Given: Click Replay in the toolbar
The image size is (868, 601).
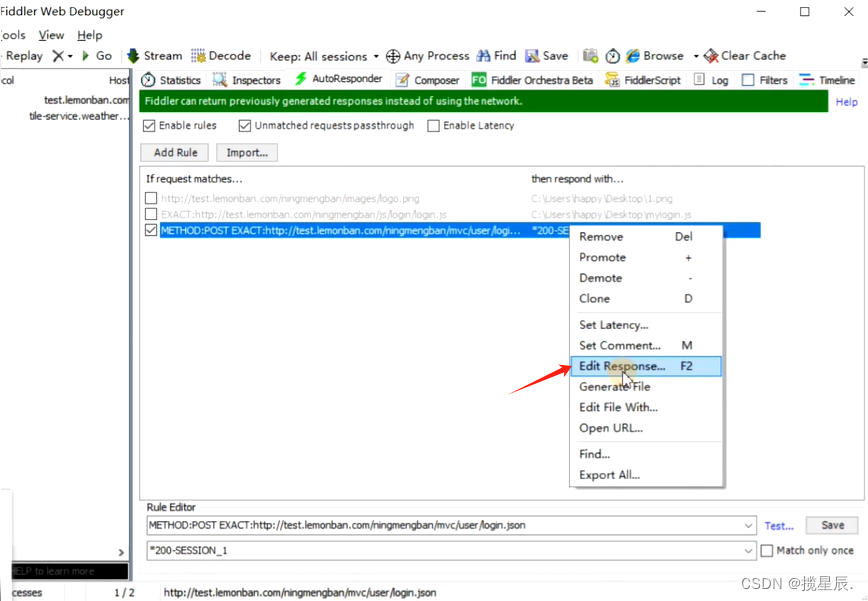Looking at the screenshot, I should [22, 56].
